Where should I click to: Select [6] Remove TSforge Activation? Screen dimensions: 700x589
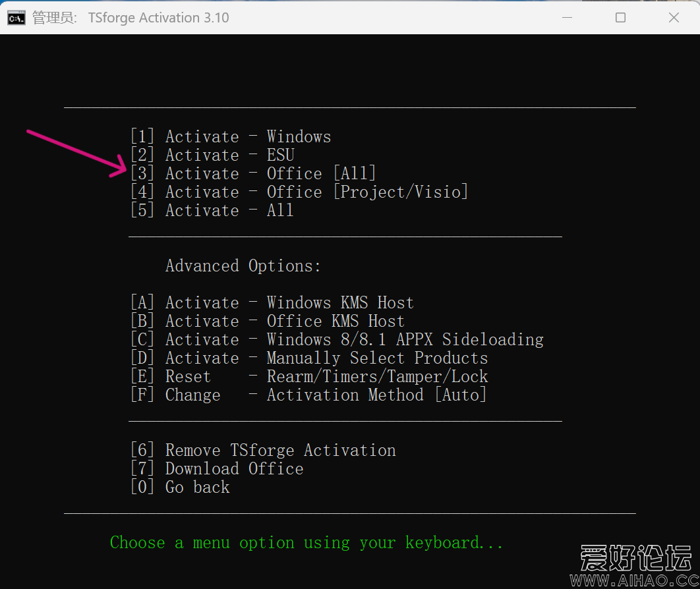pos(264,450)
